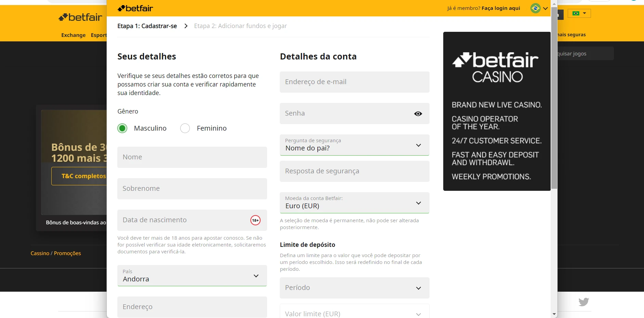Click the Cassino breadcrumb link
Viewport: 644px width, 318px height.
click(40, 253)
